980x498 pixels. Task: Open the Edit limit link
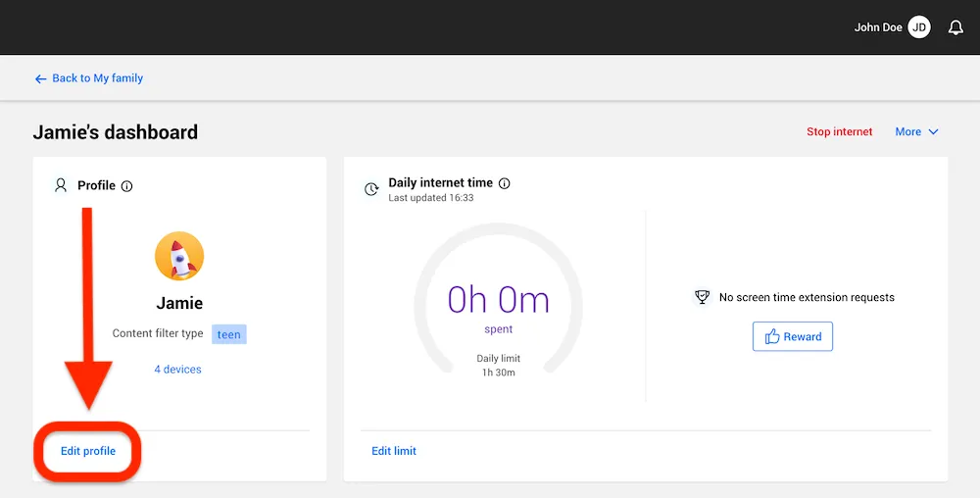[x=394, y=451]
